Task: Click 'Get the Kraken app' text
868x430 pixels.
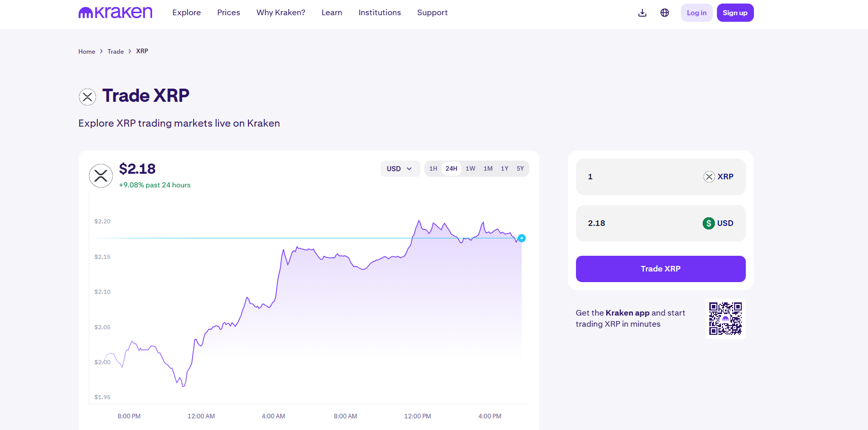Action: tap(612, 313)
